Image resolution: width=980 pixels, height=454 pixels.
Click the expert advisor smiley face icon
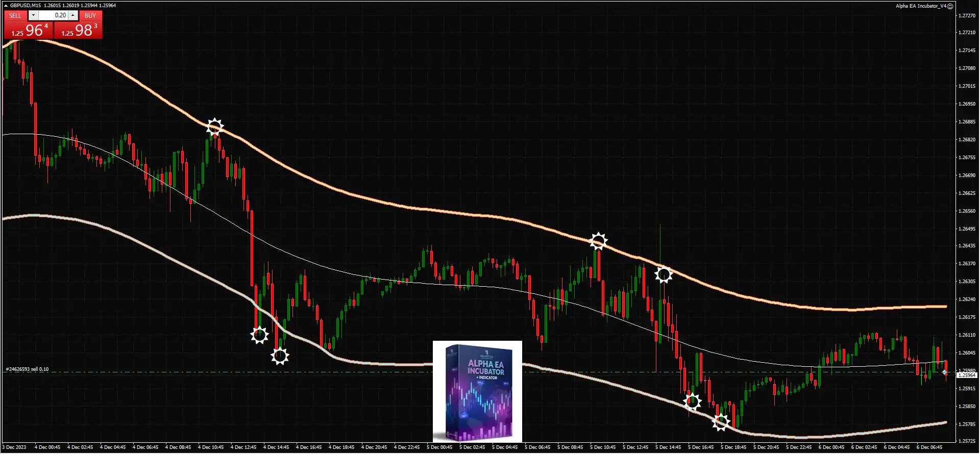pos(950,6)
